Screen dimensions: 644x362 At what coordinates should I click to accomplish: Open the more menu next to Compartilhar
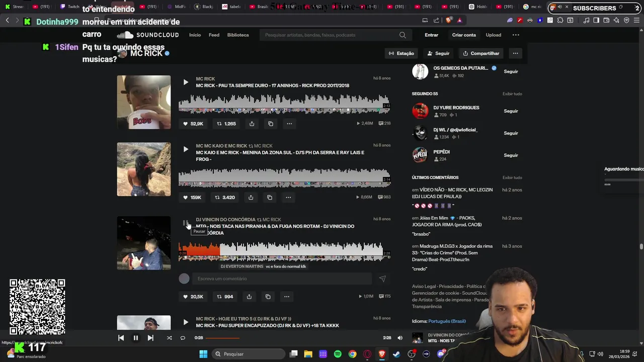tap(515, 53)
